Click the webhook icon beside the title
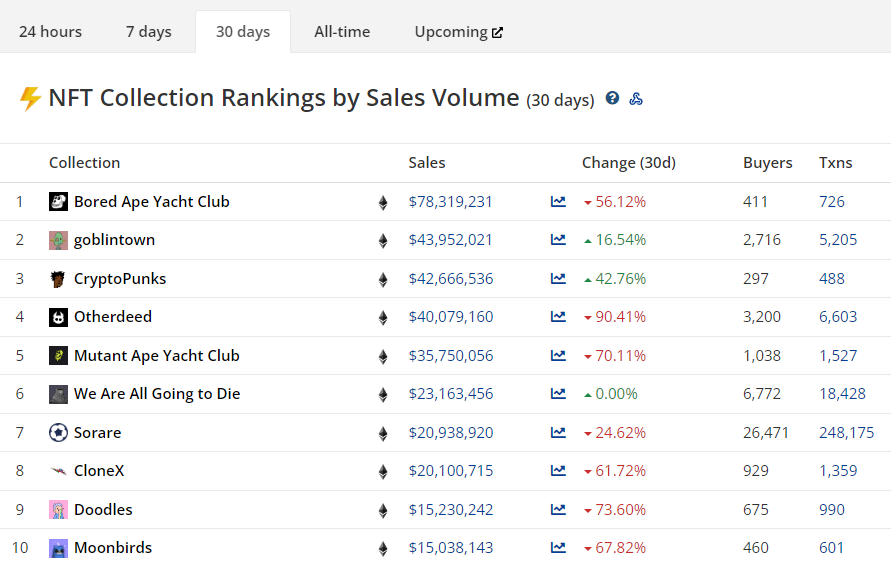891x567 pixels. (636, 98)
